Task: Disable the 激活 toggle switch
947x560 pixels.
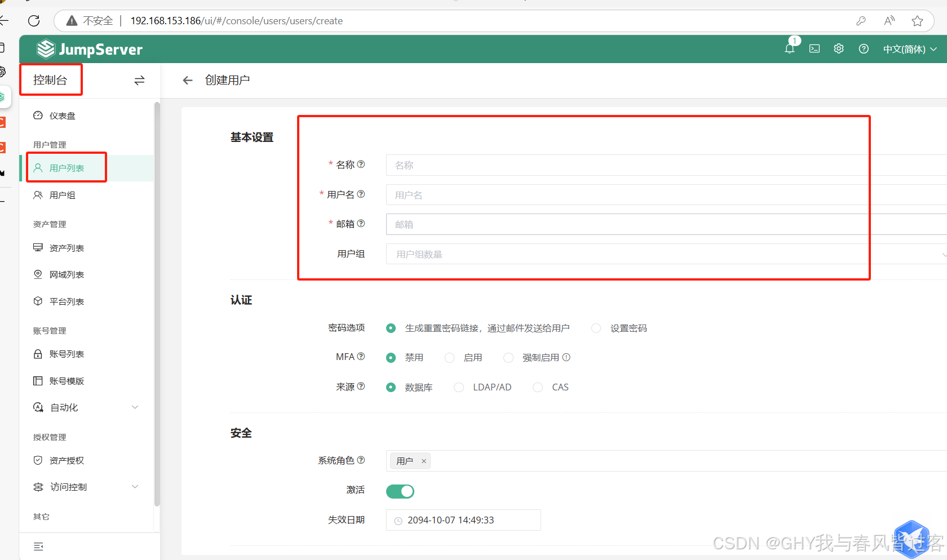Action: click(x=400, y=491)
